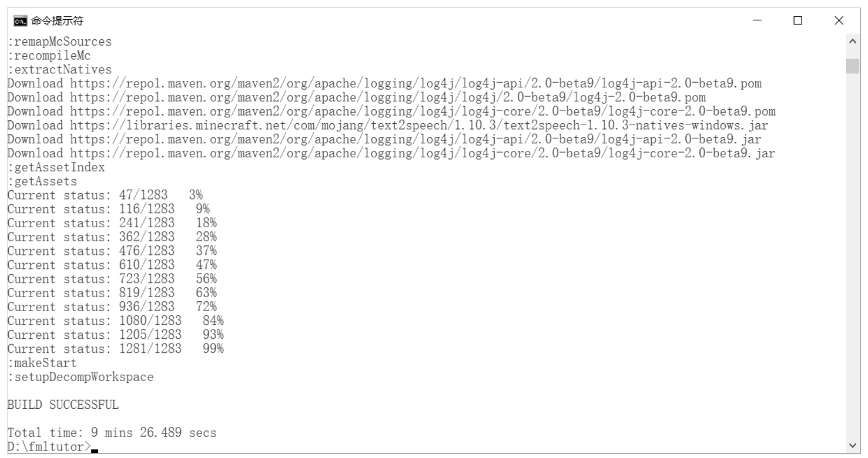The image size is (868, 458).
Task: Click the log4j-api-2.0-beta9.pom download URL
Action: (x=416, y=84)
